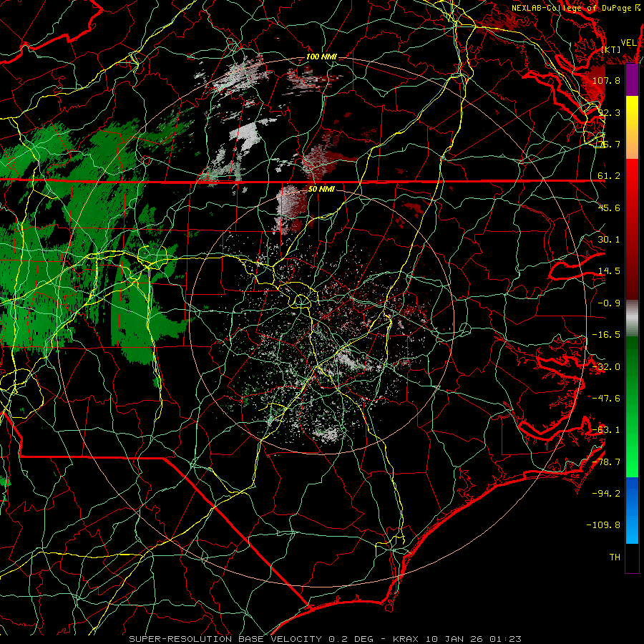Viewport: 644px width, 644px height.
Task: Click the -109.8 velocity scale value
Action: (x=604, y=525)
